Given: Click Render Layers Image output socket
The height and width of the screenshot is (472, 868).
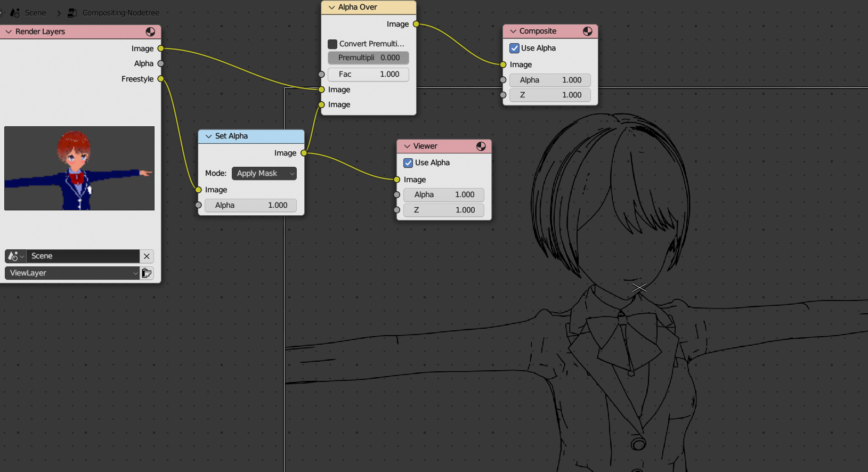Looking at the screenshot, I should (160, 48).
